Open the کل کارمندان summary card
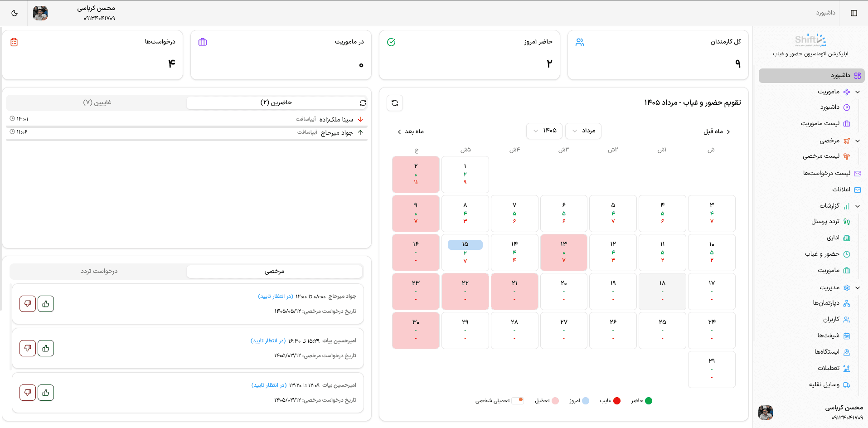The image size is (868, 428). 658,55
